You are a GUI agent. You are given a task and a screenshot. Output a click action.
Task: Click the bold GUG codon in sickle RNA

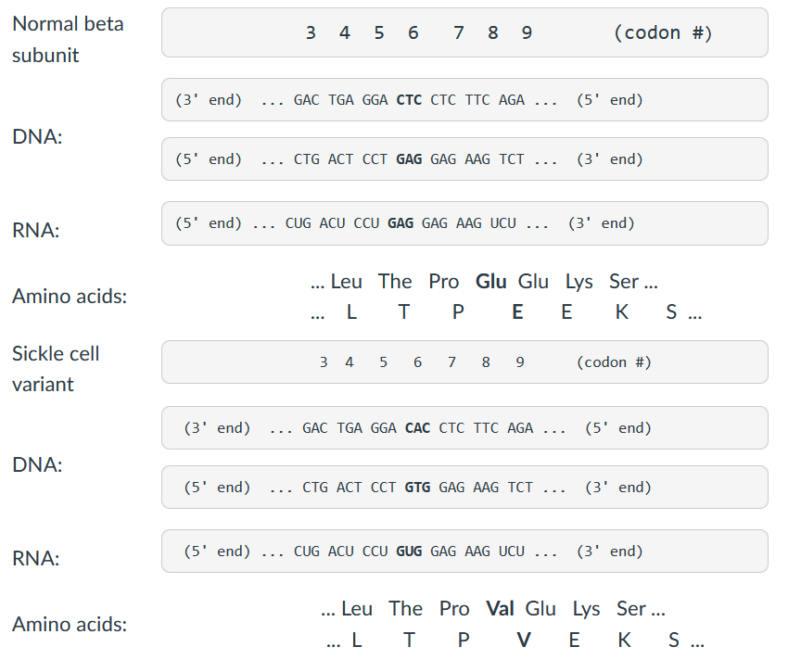409,552
